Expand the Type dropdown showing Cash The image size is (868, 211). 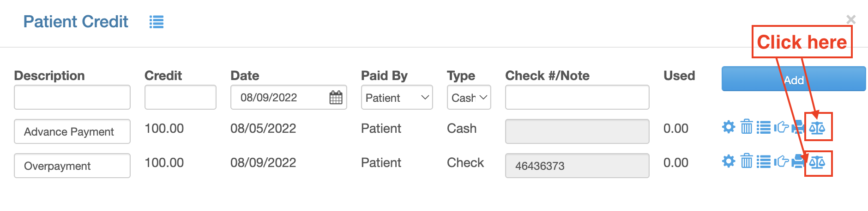pos(469,97)
